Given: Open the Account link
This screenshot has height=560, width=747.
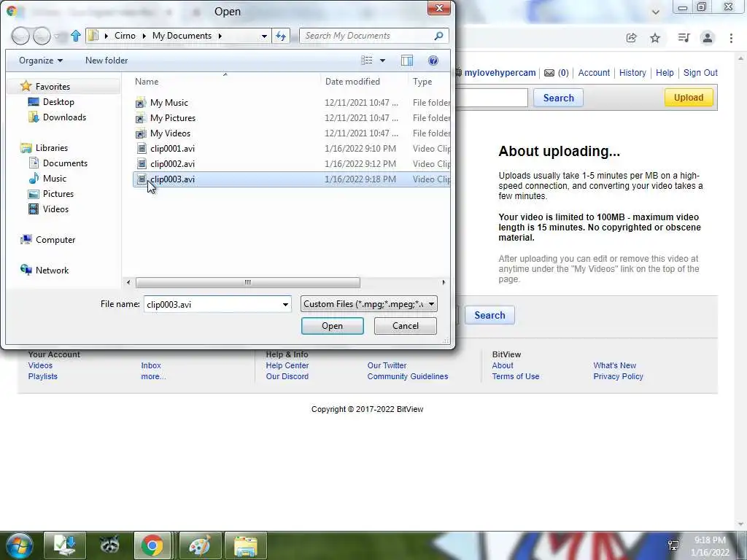Looking at the screenshot, I should pos(594,73).
